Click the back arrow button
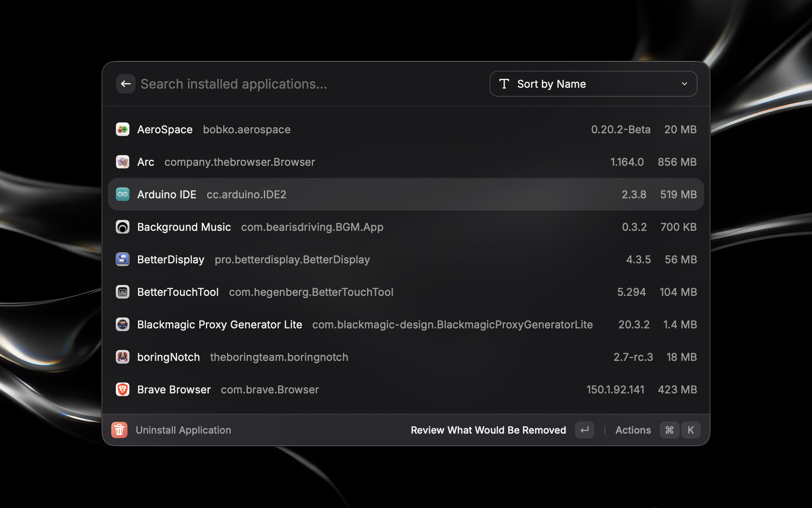 [x=125, y=84]
